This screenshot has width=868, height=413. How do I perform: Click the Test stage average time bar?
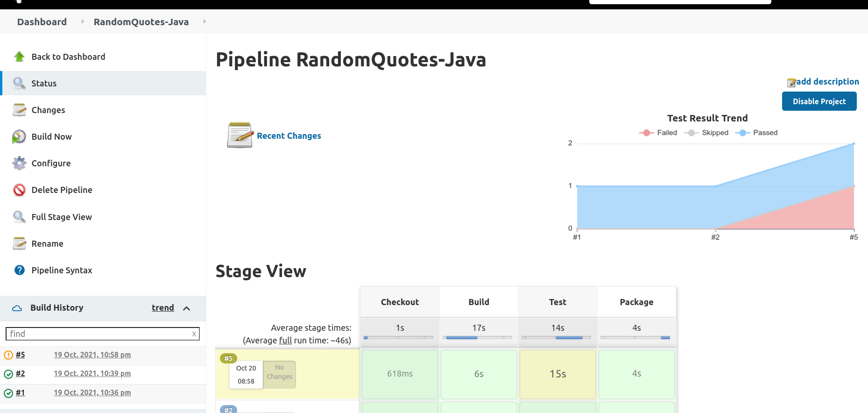pos(557,337)
